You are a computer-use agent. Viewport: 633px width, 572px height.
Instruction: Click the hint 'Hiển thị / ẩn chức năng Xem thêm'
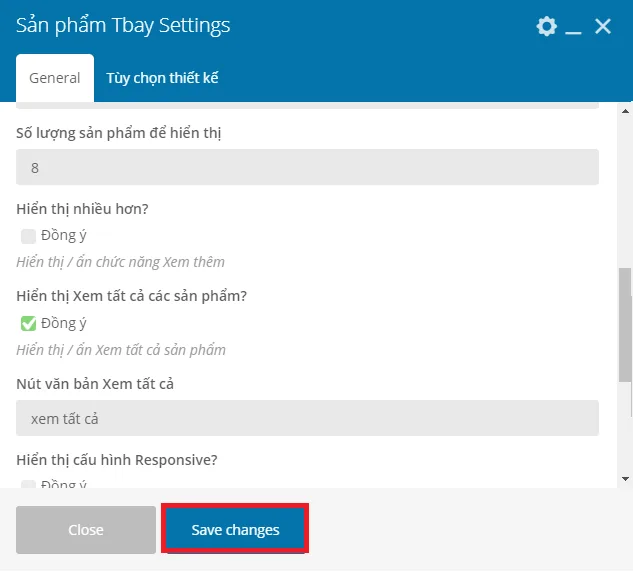click(x=120, y=262)
